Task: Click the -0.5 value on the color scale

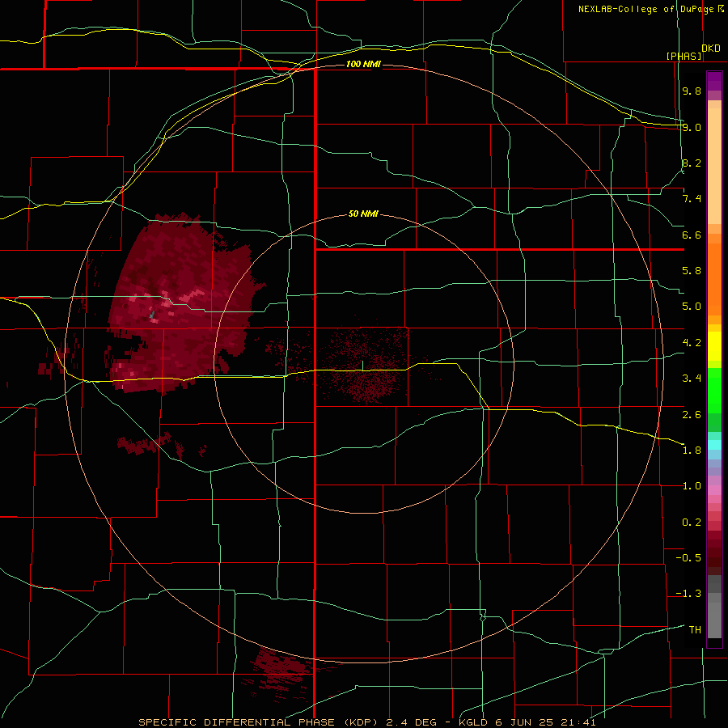Action: (x=688, y=558)
